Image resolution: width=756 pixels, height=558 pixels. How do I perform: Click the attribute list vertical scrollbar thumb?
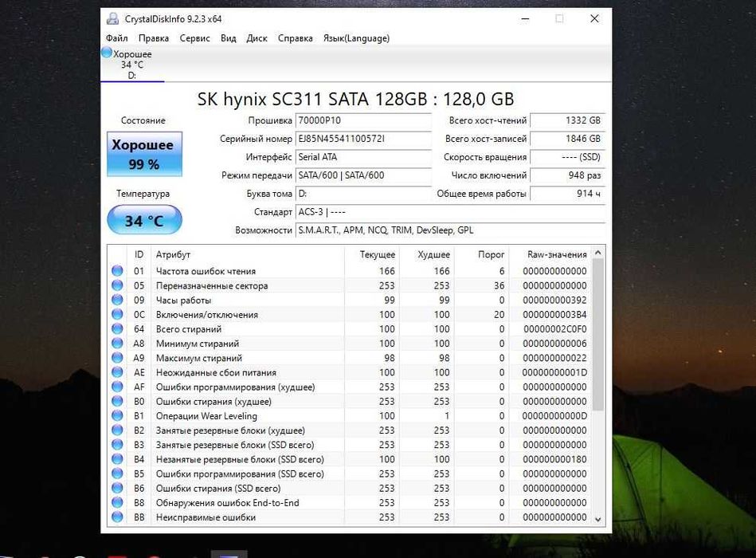click(x=597, y=335)
